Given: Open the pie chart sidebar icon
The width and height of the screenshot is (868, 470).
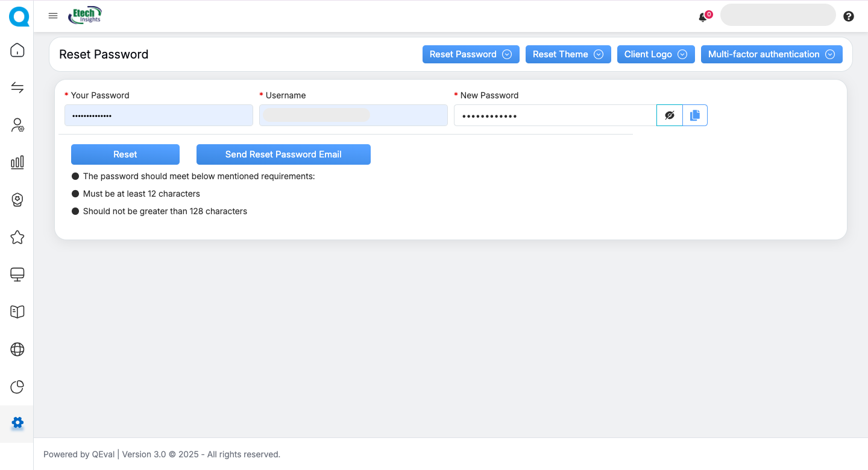Looking at the screenshot, I should (x=17, y=387).
